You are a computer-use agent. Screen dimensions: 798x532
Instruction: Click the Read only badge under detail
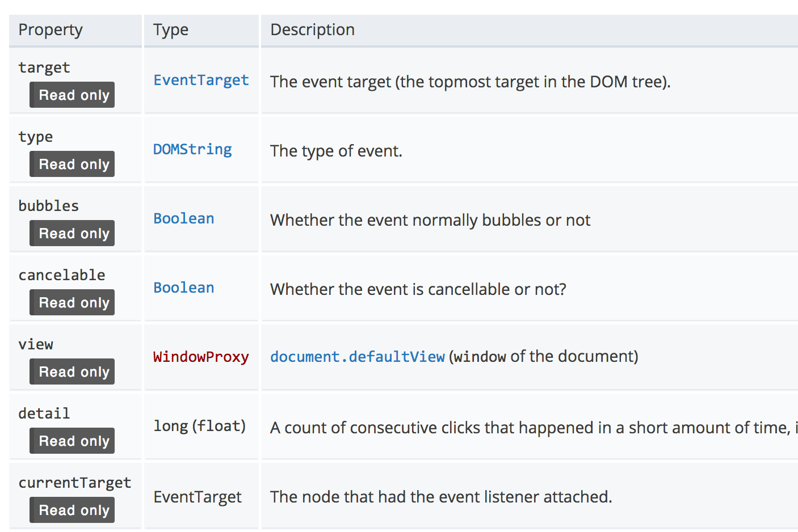tap(73, 441)
